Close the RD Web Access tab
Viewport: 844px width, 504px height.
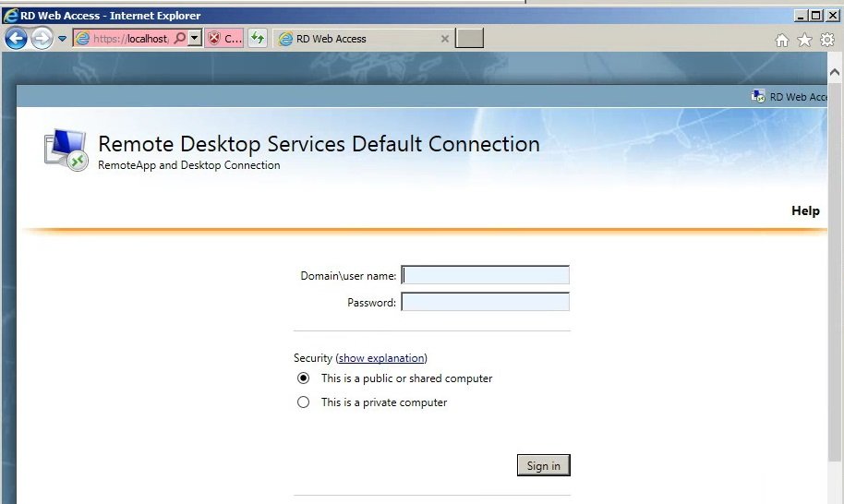(444, 39)
